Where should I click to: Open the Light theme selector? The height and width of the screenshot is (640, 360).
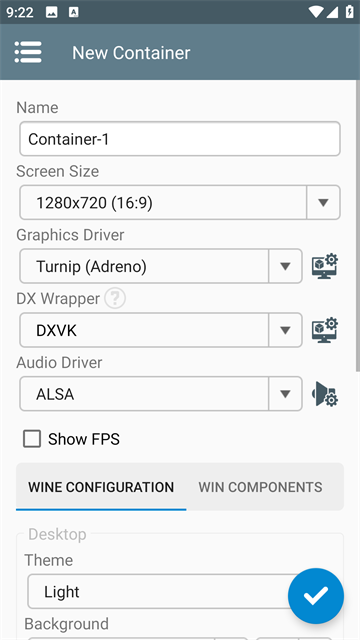[x=163, y=591]
